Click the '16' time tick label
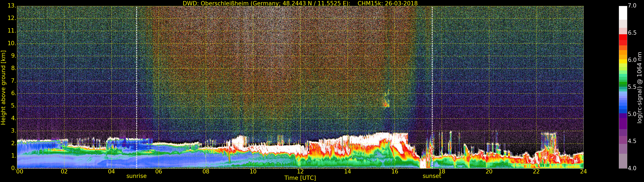 point(395,172)
